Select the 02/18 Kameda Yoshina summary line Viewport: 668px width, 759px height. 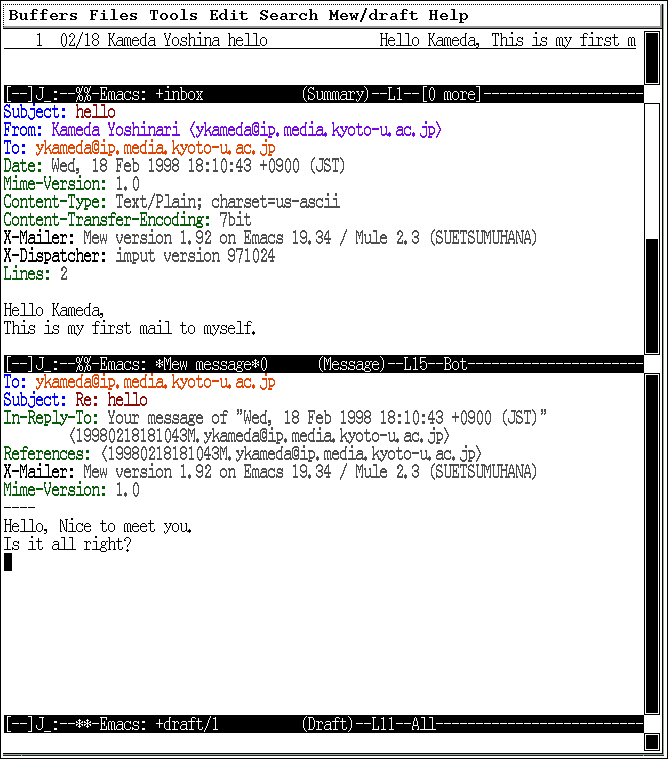(x=319, y=40)
